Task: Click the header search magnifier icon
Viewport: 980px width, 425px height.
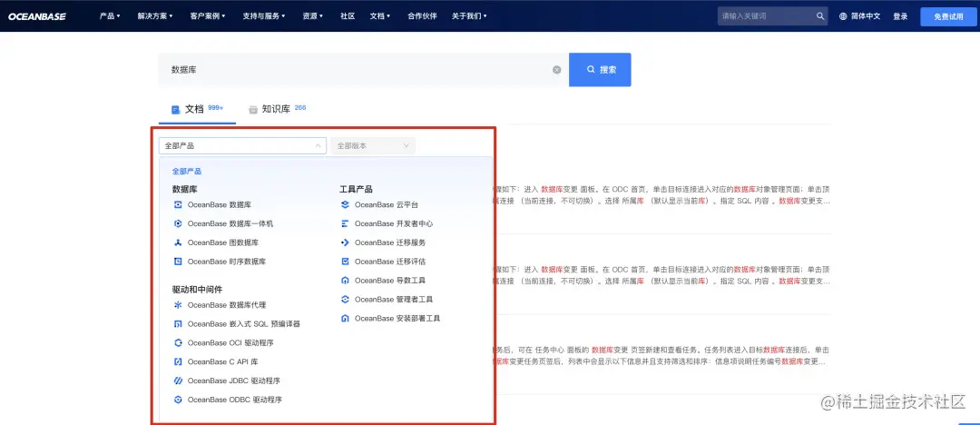Action: 820,16
